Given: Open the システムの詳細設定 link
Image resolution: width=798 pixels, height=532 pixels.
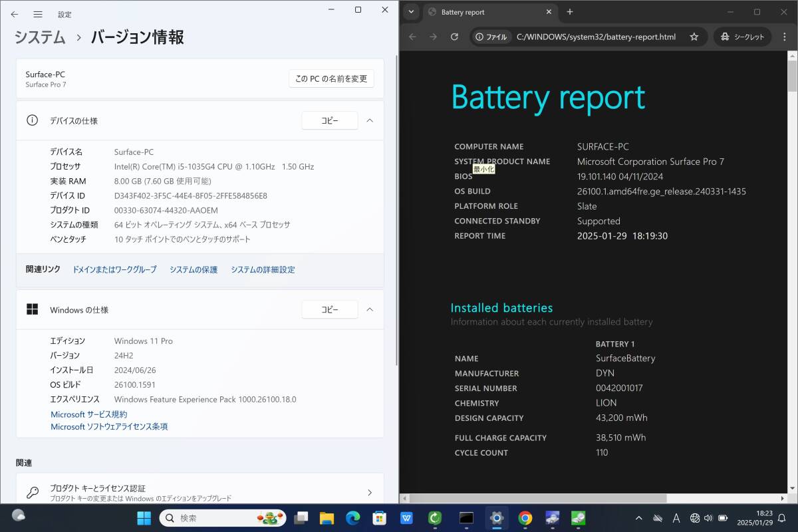Looking at the screenshot, I should [x=263, y=269].
